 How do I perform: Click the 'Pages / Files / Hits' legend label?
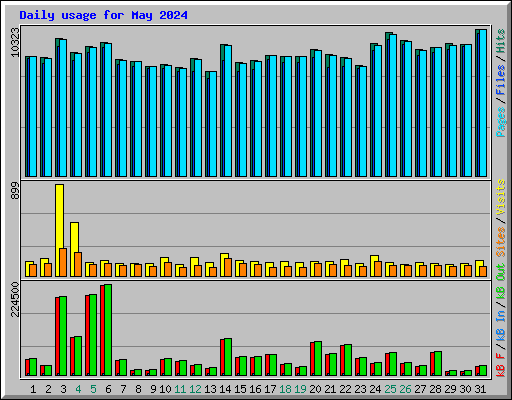pyautogui.click(x=501, y=83)
